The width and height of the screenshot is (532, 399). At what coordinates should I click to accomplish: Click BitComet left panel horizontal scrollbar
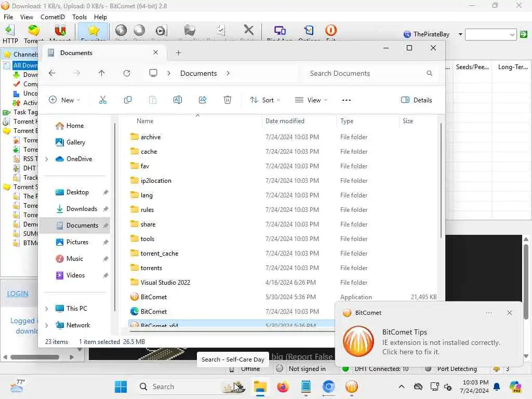[x=35, y=357]
